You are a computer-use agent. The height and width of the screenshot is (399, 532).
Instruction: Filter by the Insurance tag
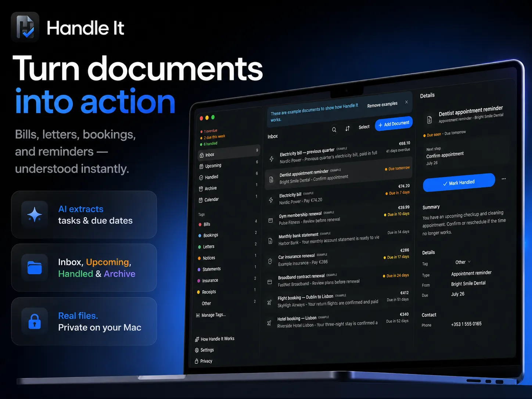tap(226, 280)
